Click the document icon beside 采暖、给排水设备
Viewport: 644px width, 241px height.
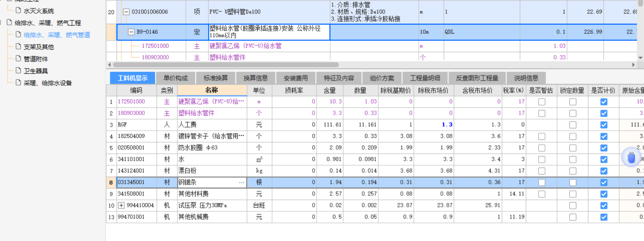18,83
